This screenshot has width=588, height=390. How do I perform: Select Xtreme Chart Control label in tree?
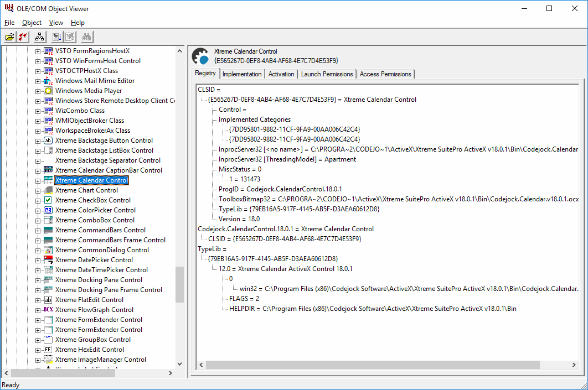pyautogui.click(x=86, y=190)
